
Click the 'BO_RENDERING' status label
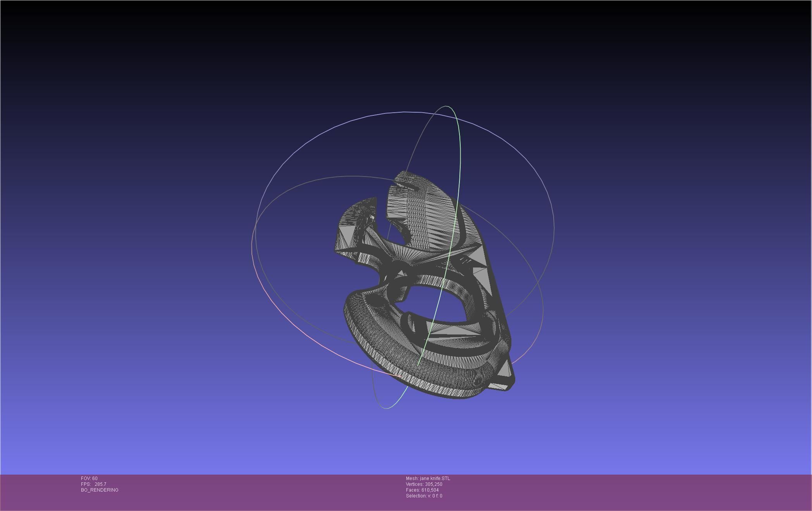coord(100,490)
